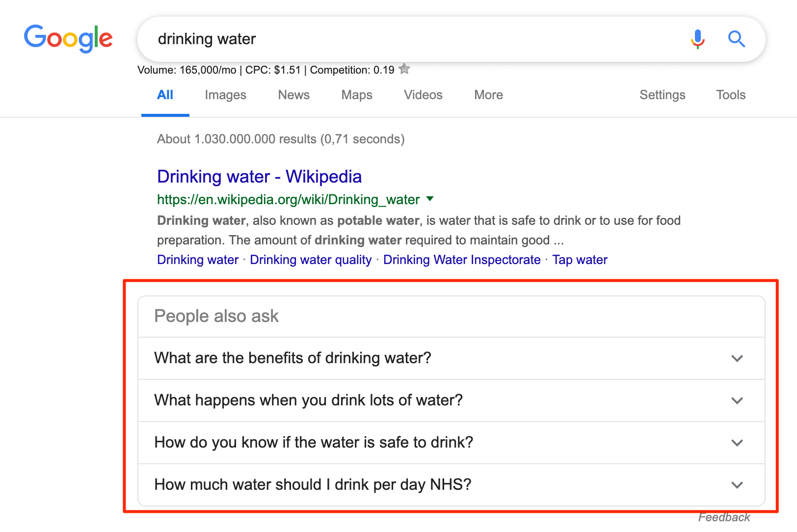Expand 'What happens when you drink lots of water?'
This screenshot has height=532, width=797.
tap(452, 400)
